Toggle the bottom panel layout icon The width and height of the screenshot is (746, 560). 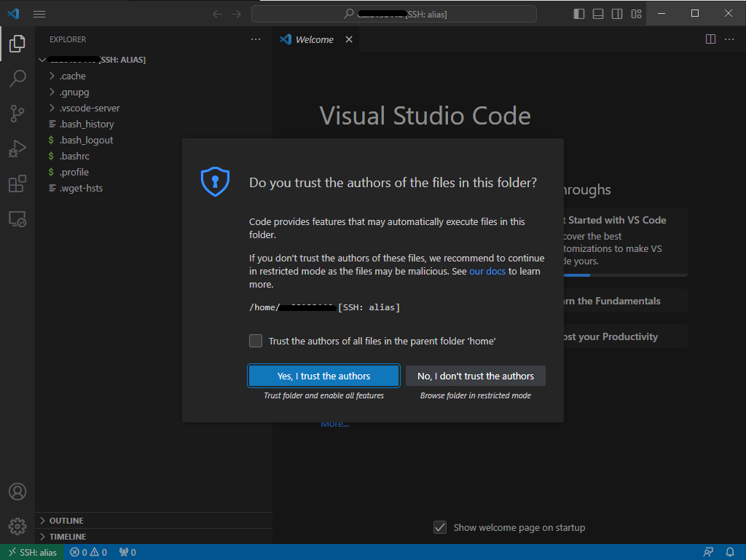pos(598,14)
